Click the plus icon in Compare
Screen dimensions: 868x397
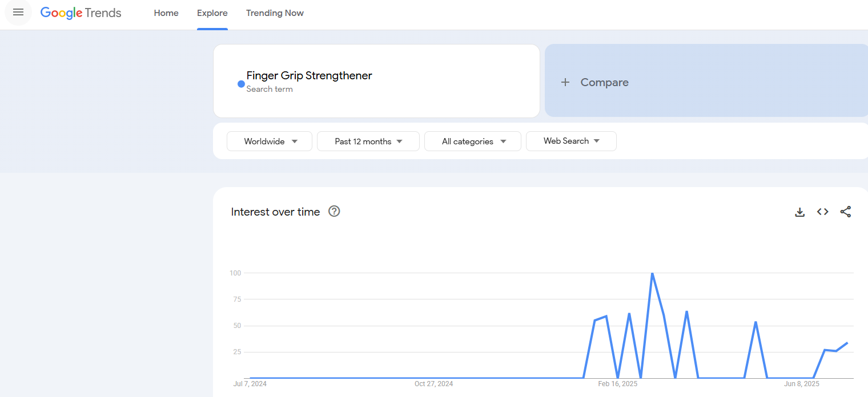(565, 82)
